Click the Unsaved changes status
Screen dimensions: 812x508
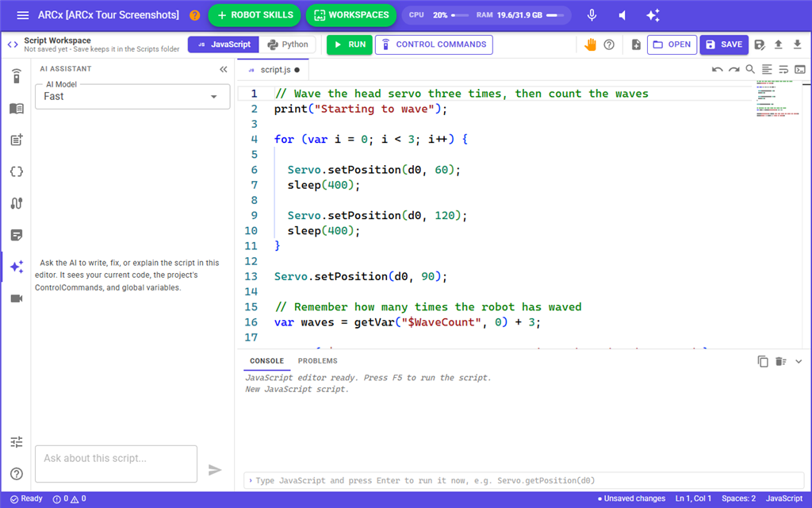(x=631, y=498)
